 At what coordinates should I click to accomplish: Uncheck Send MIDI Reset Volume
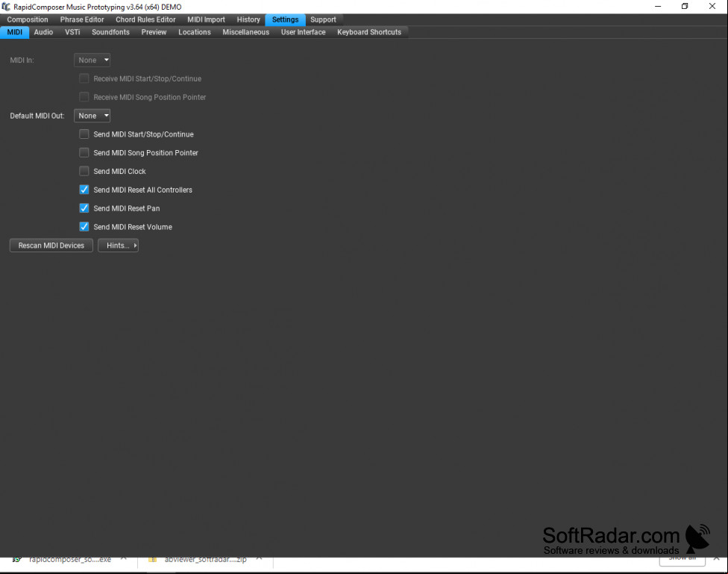(84, 227)
